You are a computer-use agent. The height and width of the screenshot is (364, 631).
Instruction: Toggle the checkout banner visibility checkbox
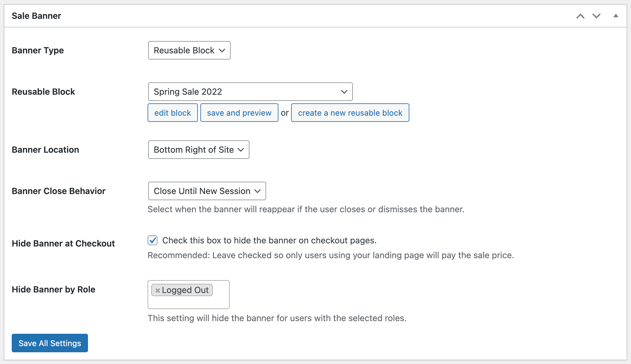[x=153, y=241]
